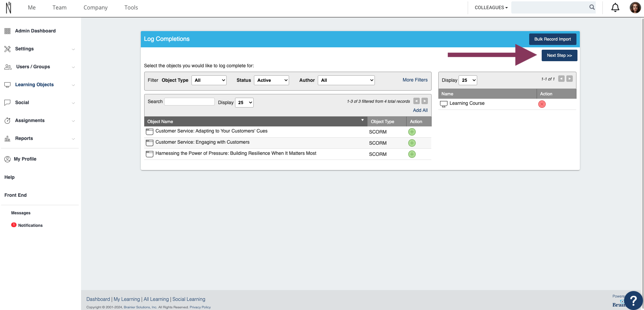Open the Author filter dropdown
Viewport: 644px width, 310px height.
(x=346, y=80)
